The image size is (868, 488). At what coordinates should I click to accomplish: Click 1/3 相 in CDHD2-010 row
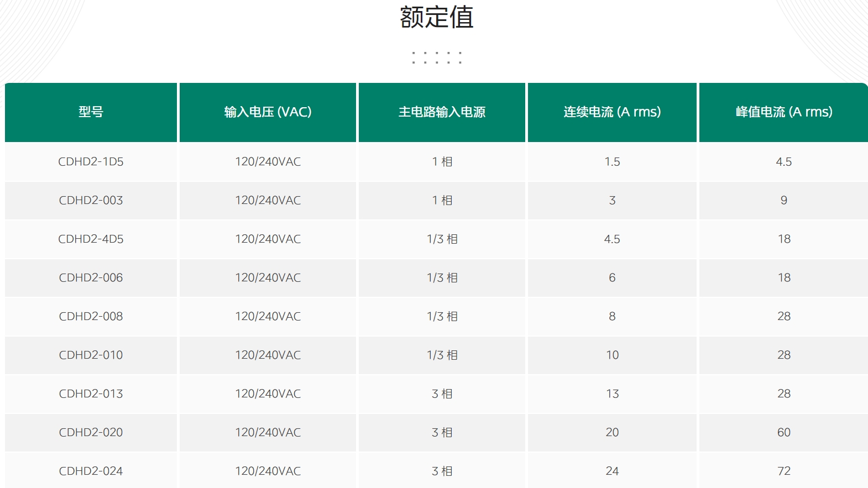tap(442, 355)
